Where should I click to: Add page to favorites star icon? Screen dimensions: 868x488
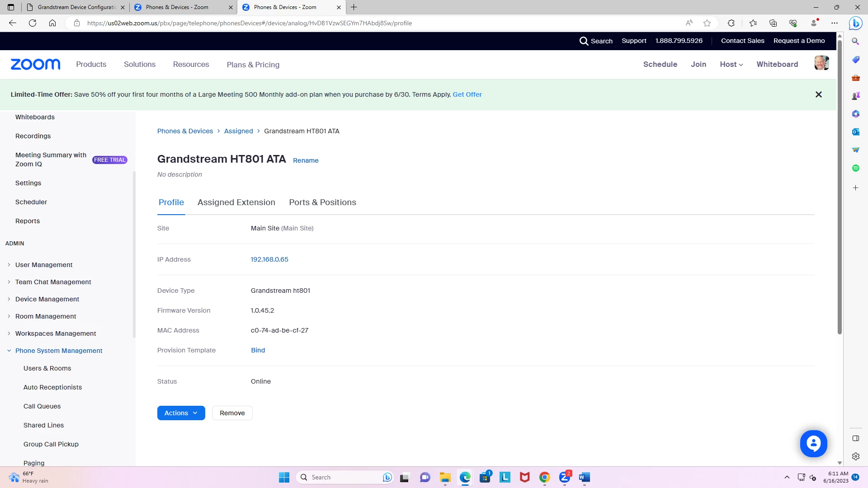pos(707,23)
